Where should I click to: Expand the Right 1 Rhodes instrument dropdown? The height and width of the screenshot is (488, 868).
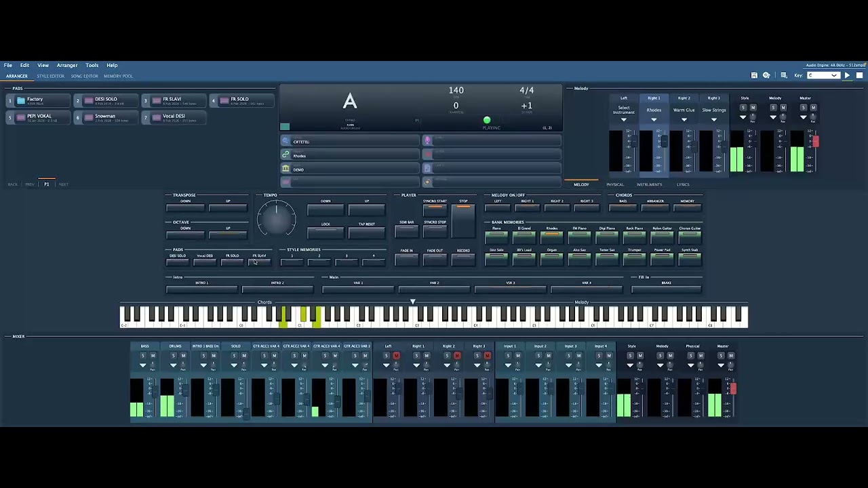[654, 120]
